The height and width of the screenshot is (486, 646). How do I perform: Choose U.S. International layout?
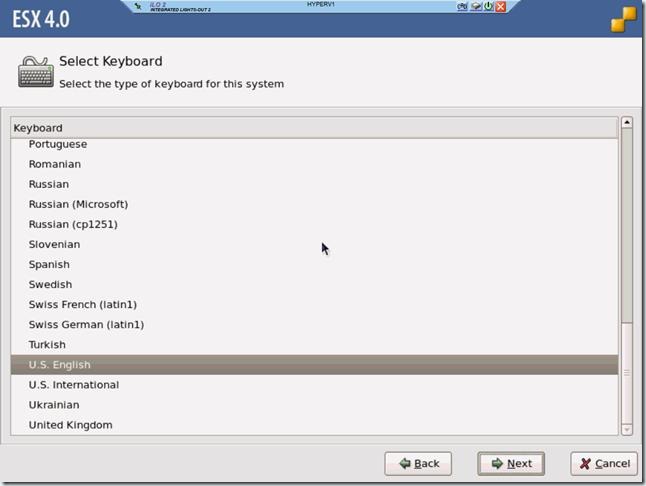point(314,385)
